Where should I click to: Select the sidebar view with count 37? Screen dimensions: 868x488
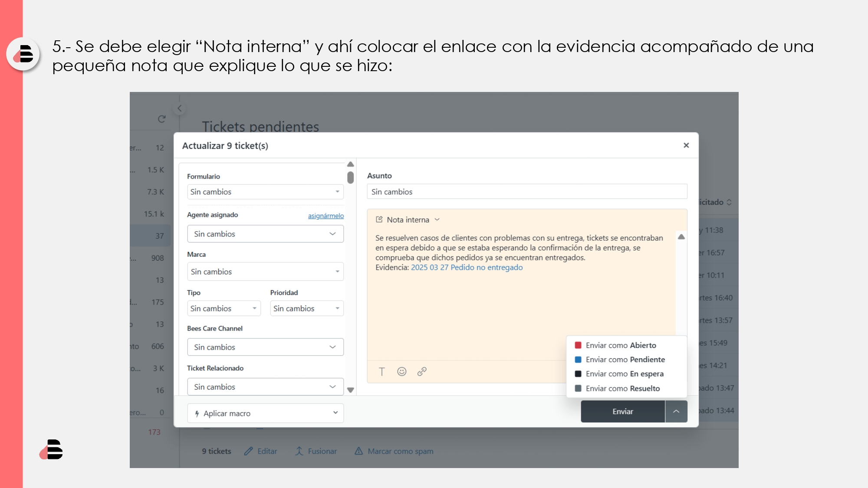[x=150, y=236]
